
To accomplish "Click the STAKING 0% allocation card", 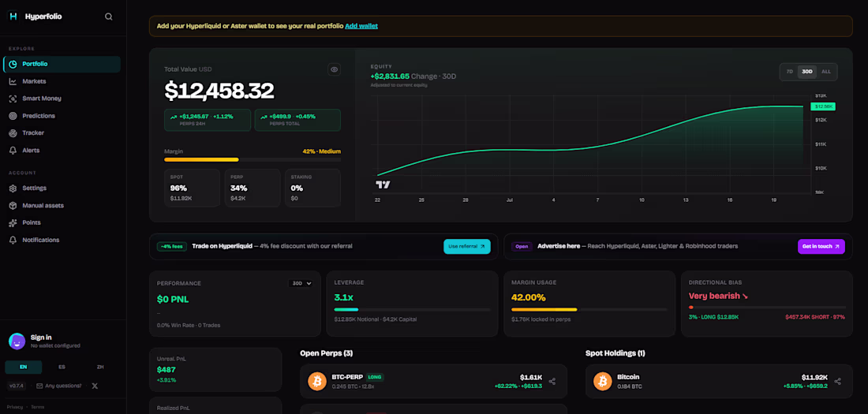I will tap(312, 188).
